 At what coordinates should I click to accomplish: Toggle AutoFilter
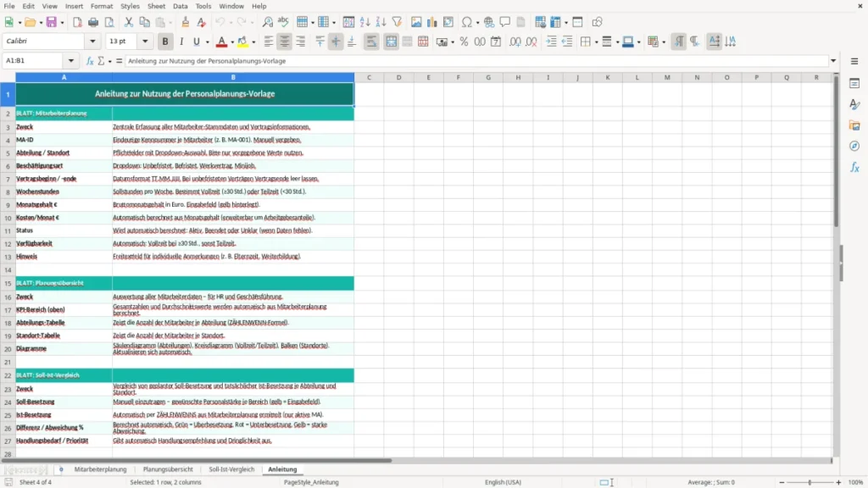tap(397, 22)
